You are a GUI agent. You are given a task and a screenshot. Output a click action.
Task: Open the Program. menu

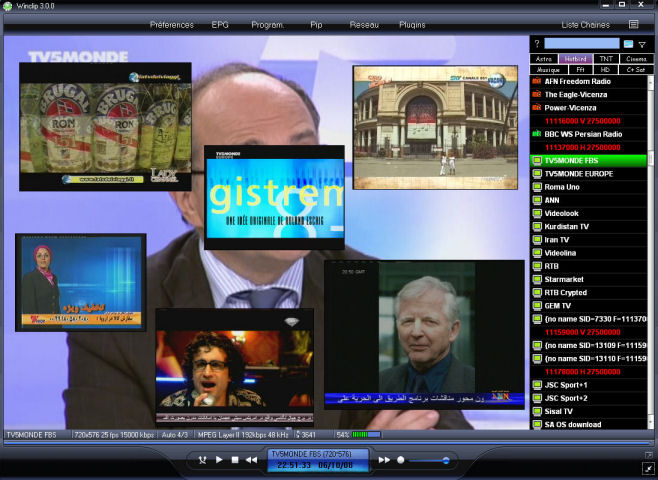tap(268, 25)
